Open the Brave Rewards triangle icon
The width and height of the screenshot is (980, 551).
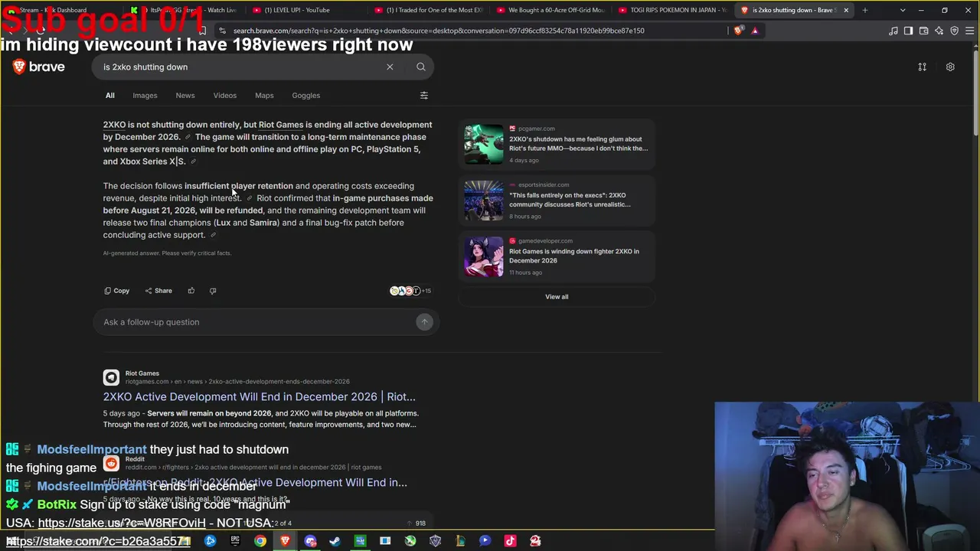pyautogui.click(x=755, y=31)
